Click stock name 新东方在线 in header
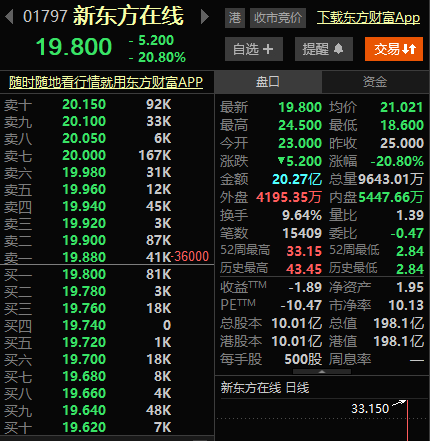This screenshot has width=430, height=441. point(128,16)
